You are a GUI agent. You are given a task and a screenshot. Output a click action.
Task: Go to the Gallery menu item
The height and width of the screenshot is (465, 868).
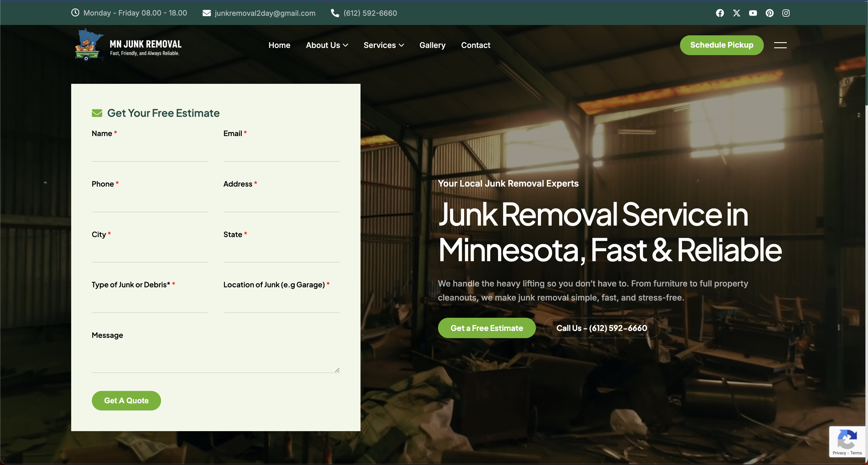coord(432,45)
